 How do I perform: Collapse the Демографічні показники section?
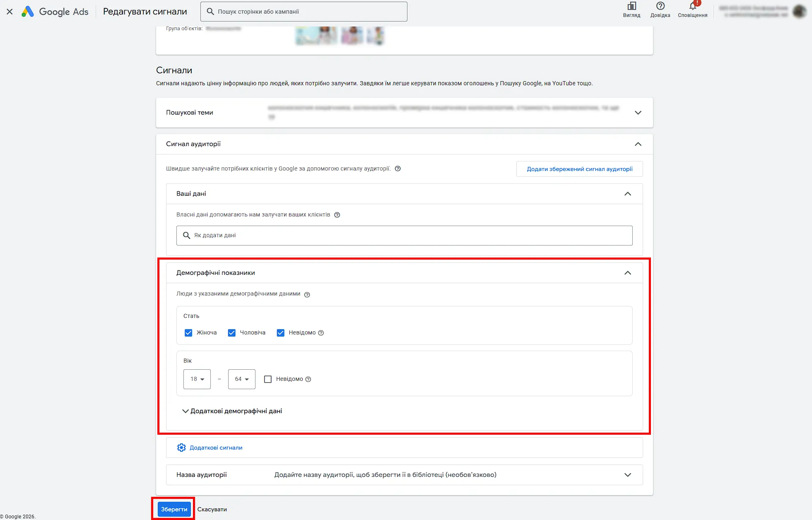(628, 273)
